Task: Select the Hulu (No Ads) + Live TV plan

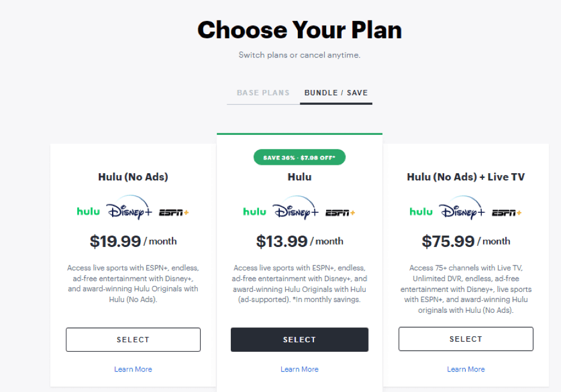Action: click(x=466, y=339)
